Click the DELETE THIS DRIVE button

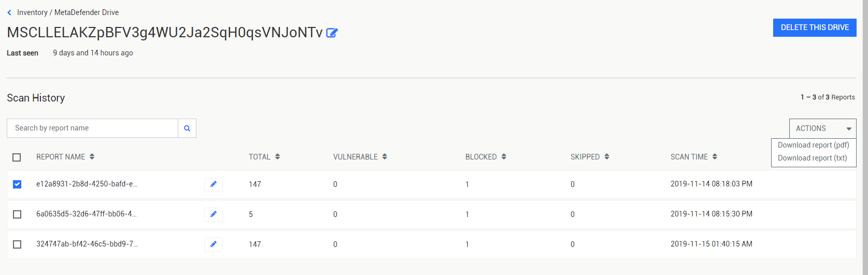coord(815,27)
